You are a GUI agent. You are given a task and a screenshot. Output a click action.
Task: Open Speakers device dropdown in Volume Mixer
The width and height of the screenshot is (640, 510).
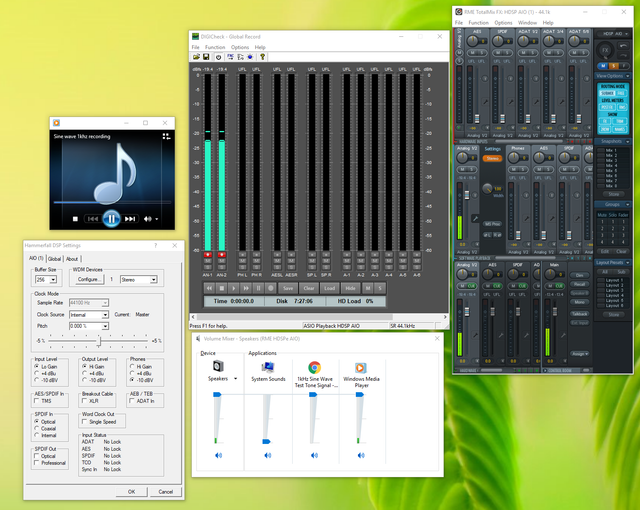pyautogui.click(x=236, y=379)
